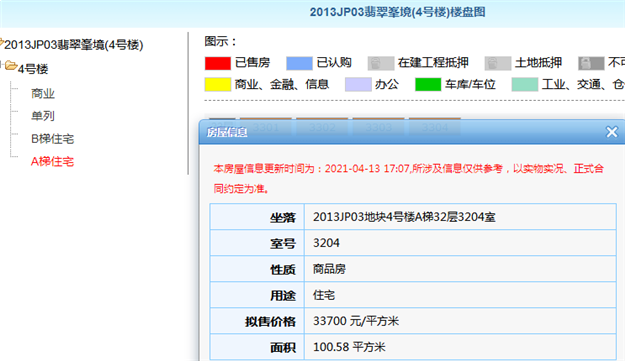
Task: Click the 在建工程抵押 legend label
Action: click(x=433, y=63)
